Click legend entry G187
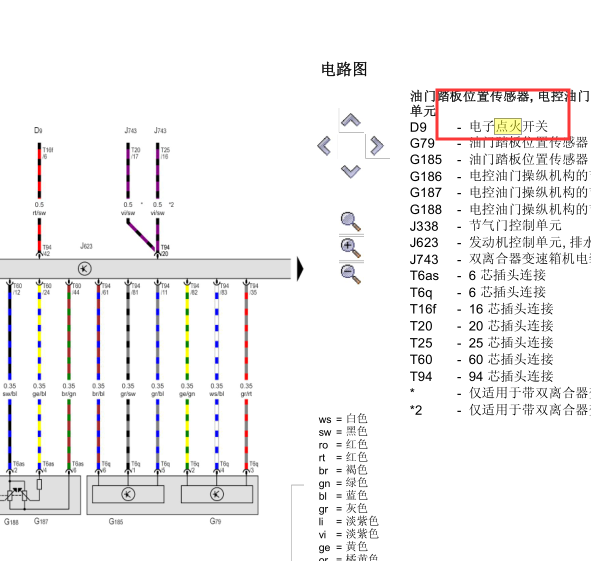Image resolution: width=591 pixels, height=561 pixels. coord(500,193)
